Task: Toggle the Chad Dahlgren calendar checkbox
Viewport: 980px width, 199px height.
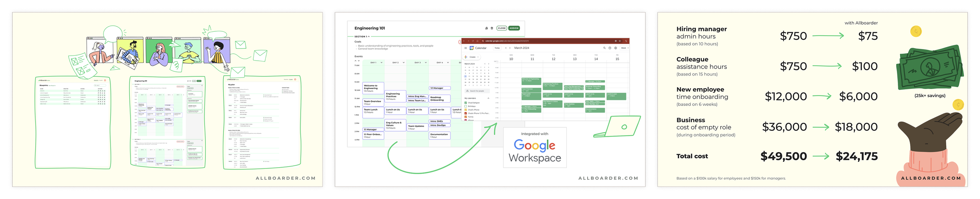Action: point(466,103)
